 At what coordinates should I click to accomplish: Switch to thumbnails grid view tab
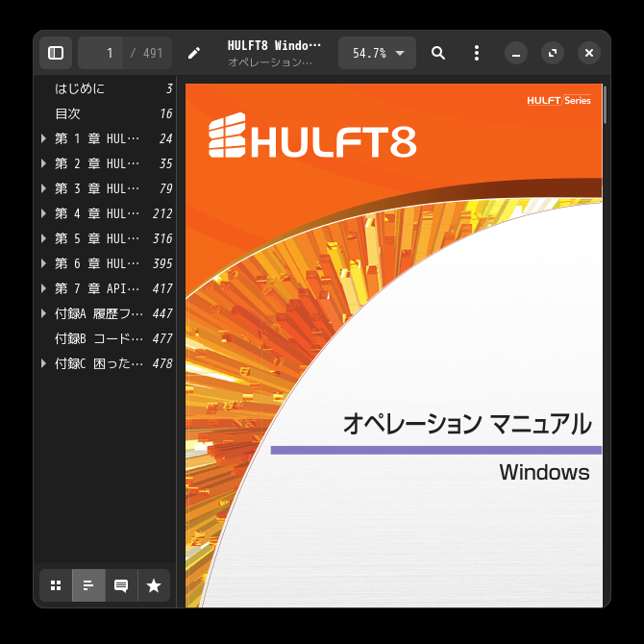(56, 585)
